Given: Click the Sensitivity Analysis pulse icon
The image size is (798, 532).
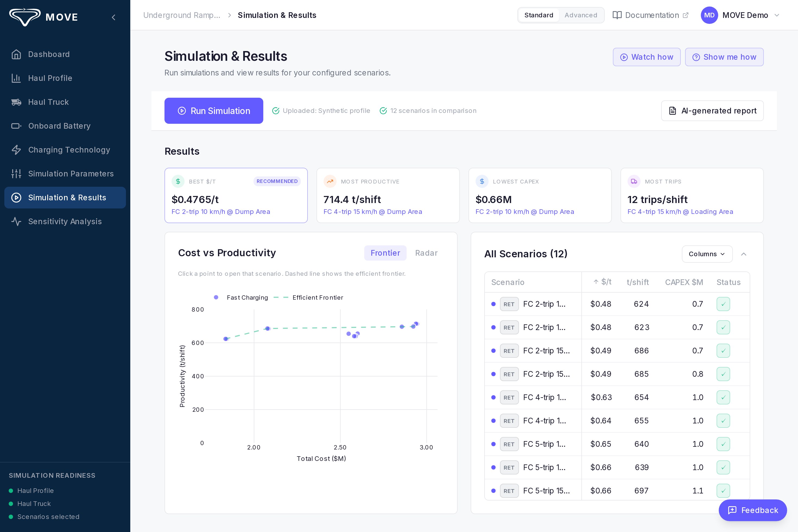Looking at the screenshot, I should tap(16, 221).
